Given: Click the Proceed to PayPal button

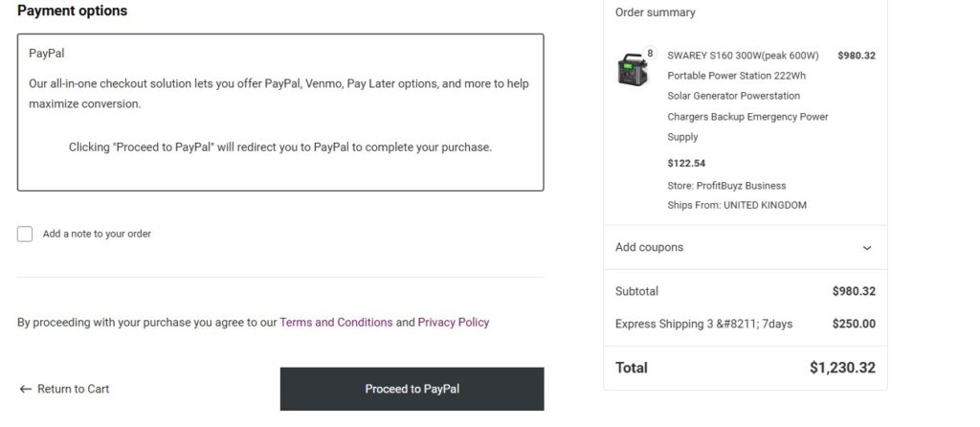Looking at the screenshot, I should click(412, 389).
